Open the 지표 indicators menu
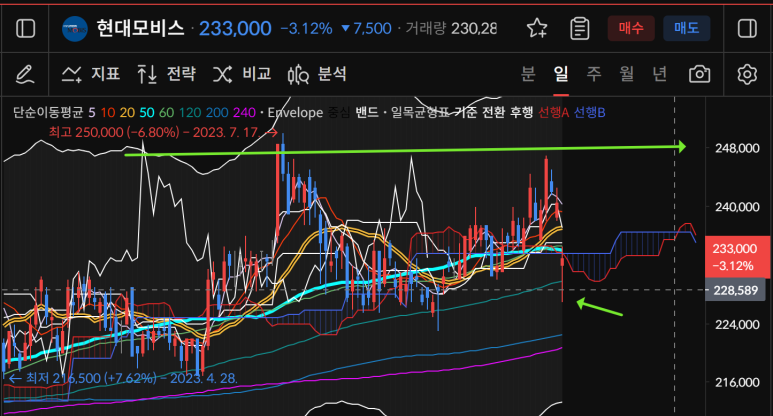This screenshot has height=416, width=773. tap(91, 74)
